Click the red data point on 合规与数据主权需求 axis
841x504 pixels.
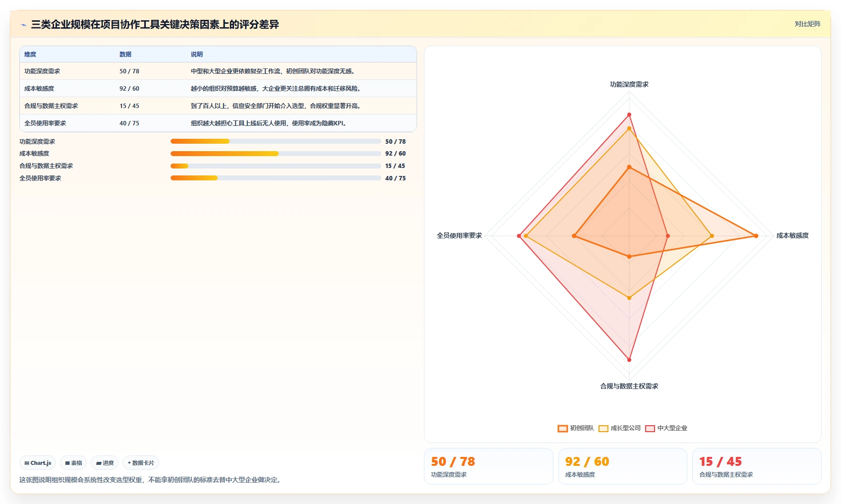[629, 360]
